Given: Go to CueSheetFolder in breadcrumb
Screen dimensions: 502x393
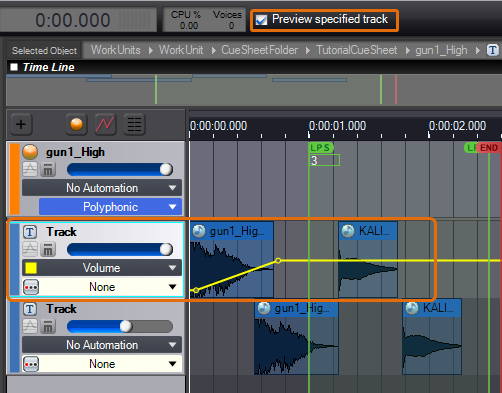Looking at the screenshot, I should point(260,50).
